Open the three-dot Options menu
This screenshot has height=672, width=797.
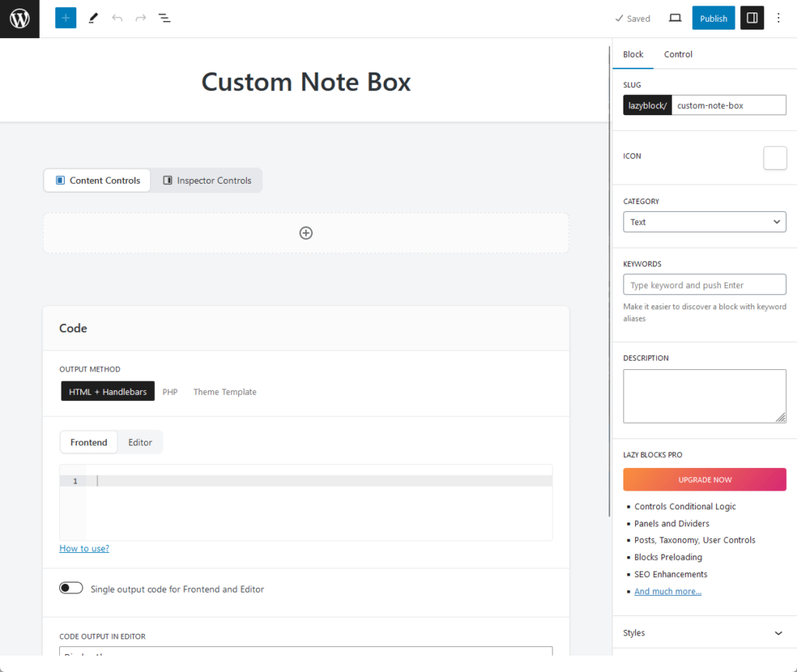coord(778,19)
